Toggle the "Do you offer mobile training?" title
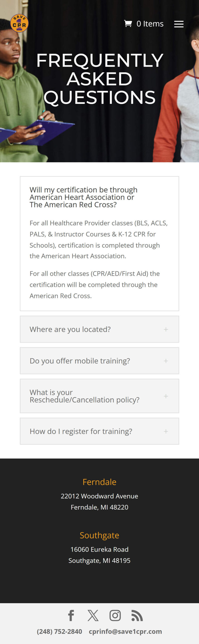This screenshot has width=199, height=644. (80, 361)
